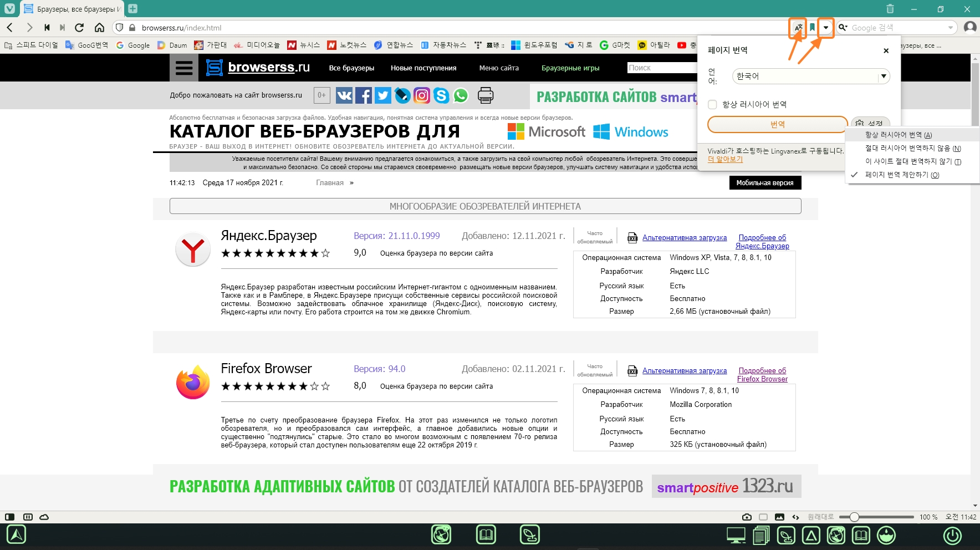
Task: Open address bar history dropdown arrow
Action: point(826,27)
